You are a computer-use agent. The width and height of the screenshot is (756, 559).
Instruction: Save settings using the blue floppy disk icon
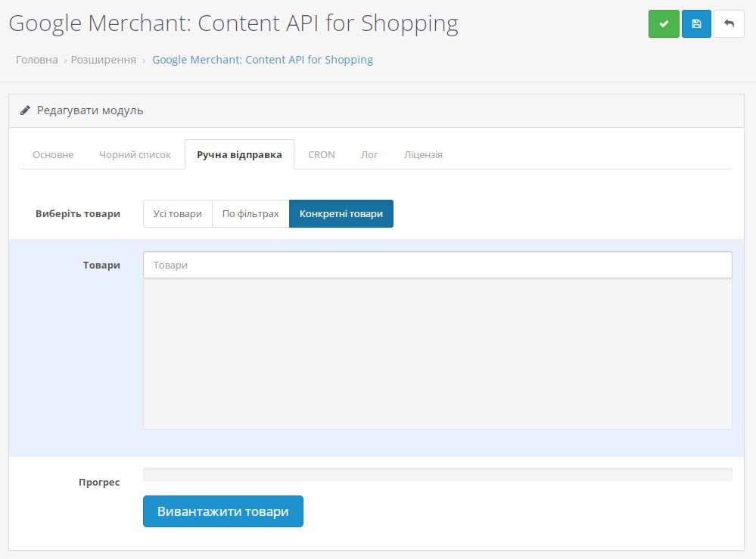pyautogui.click(x=695, y=23)
